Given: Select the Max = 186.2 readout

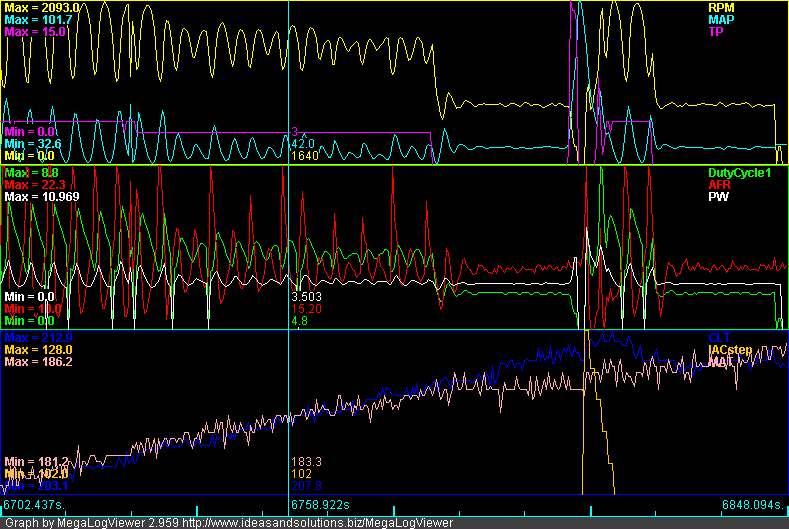Looking at the screenshot, I should (34, 361).
